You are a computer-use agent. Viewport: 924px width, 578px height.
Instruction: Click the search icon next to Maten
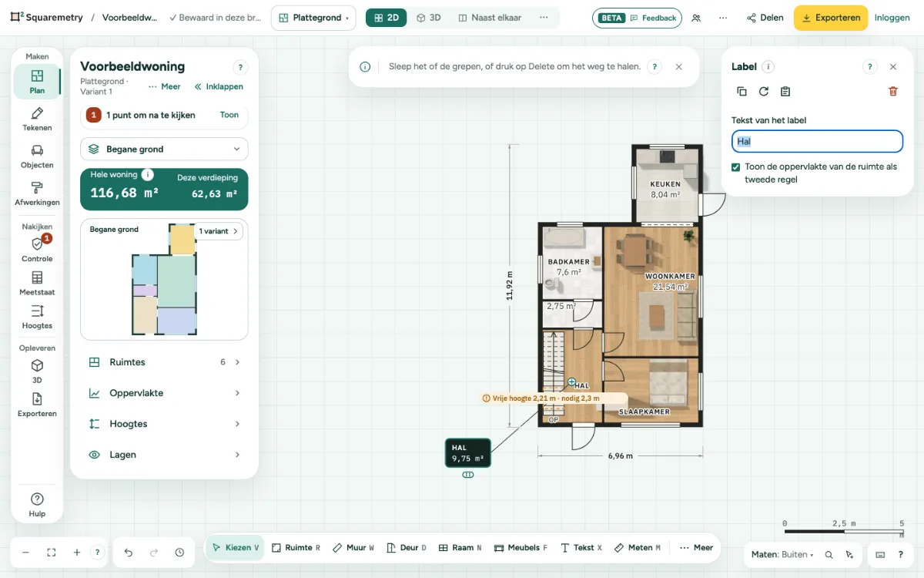coord(829,554)
